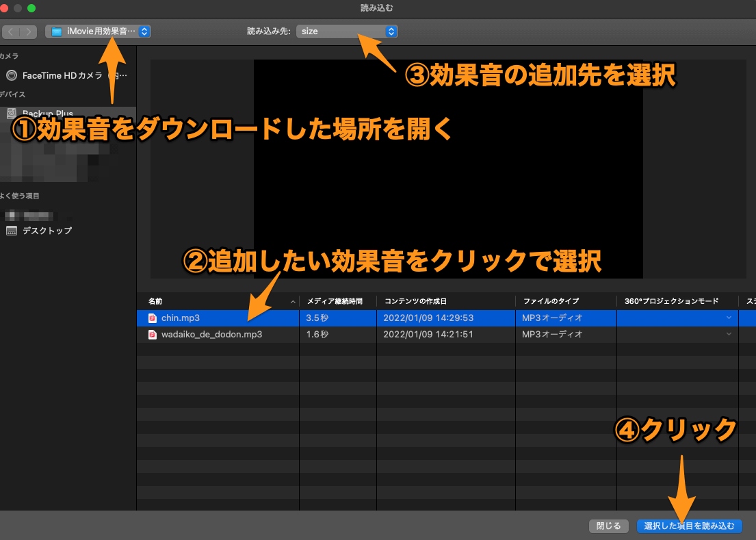Image resolution: width=756 pixels, height=540 pixels.
Task: Click the black video preview area
Action: [x=448, y=168]
